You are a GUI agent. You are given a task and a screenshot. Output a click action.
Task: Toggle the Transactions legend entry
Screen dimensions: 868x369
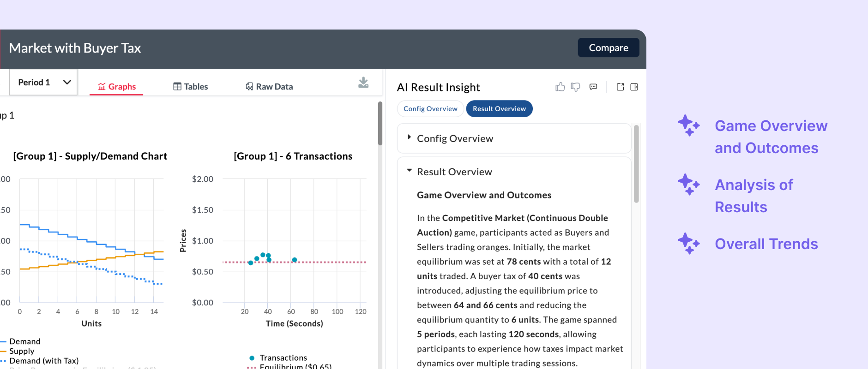click(x=278, y=357)
